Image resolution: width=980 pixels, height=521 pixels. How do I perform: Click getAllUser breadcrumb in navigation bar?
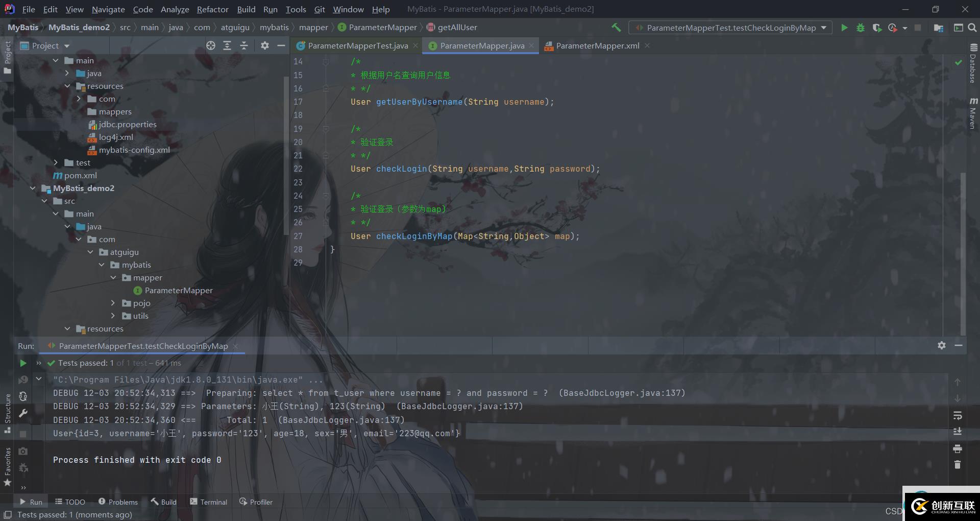[x=452, y=28]
